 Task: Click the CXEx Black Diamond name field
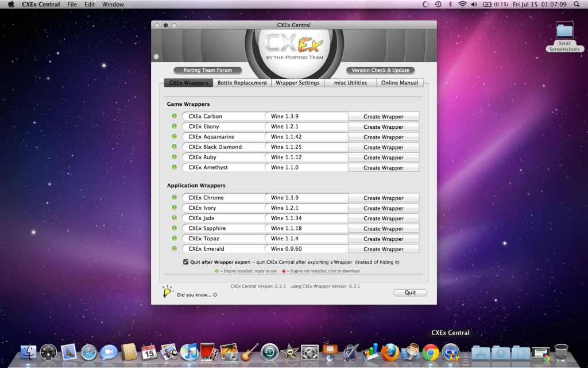(223, 147)
